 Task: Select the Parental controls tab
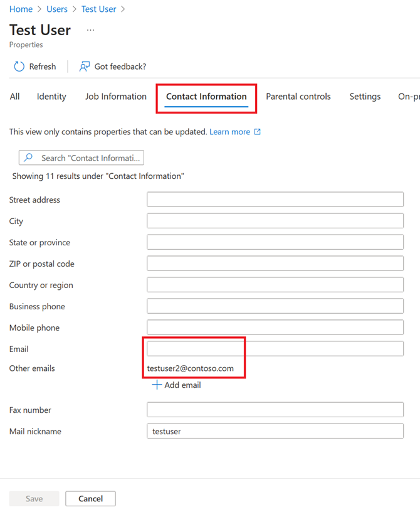point(298,97)
